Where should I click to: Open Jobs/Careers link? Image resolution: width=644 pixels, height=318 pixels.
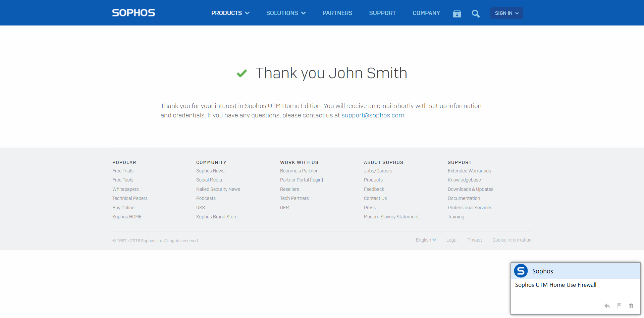(378, 171)
